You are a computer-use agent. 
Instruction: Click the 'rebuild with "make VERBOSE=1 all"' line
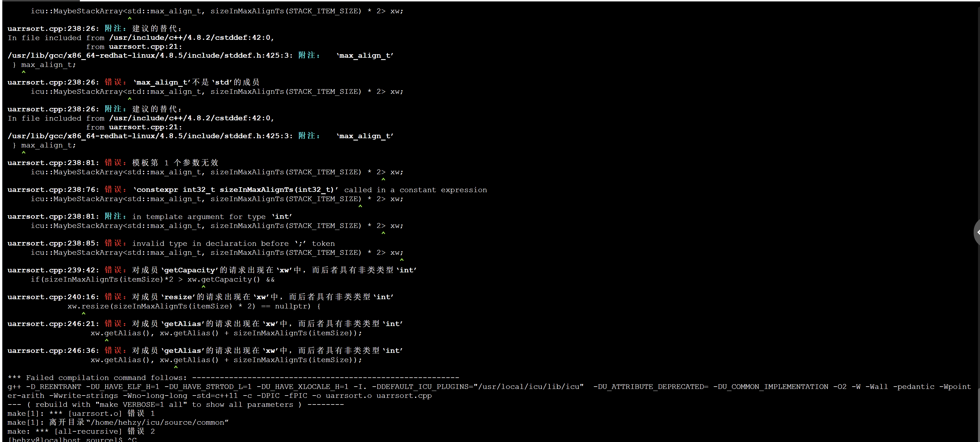(175, 405)
